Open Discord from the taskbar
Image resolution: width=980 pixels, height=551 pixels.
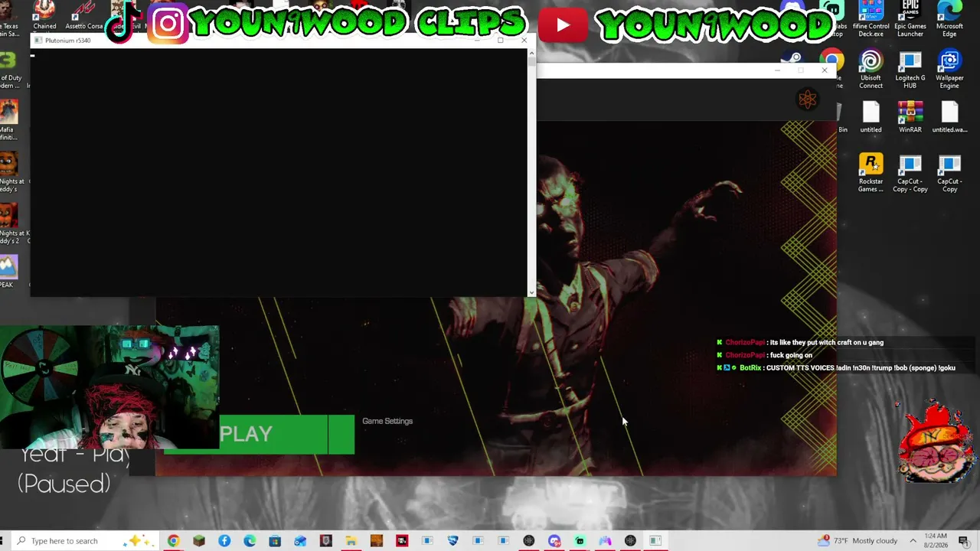[554, 541]
